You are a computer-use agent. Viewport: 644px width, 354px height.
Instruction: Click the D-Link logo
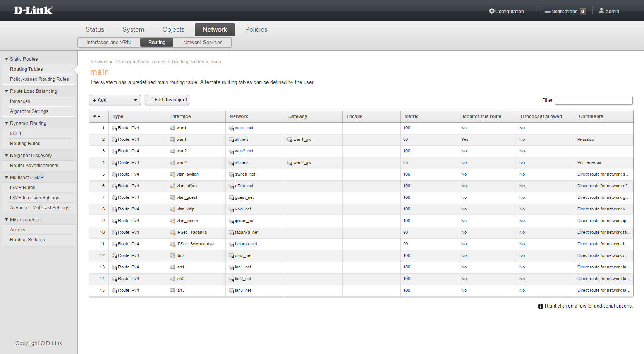point(33,10)
